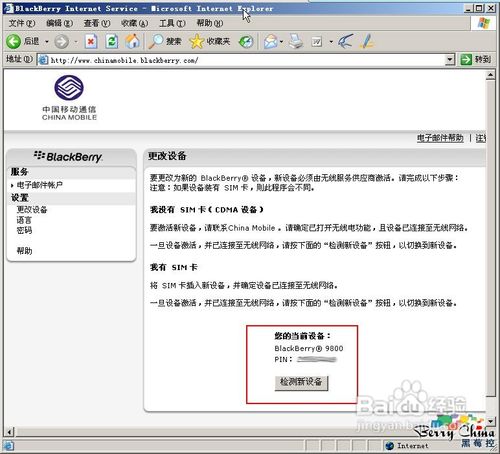Click the Edit document toolbar icon

pyautogui.click(x=316, y=42)
